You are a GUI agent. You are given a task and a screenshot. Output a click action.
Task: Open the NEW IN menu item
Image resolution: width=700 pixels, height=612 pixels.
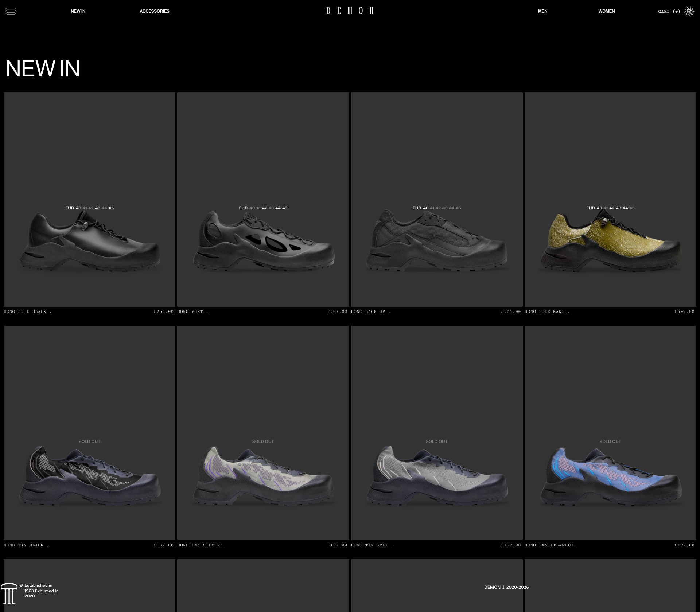coord(78,11)
